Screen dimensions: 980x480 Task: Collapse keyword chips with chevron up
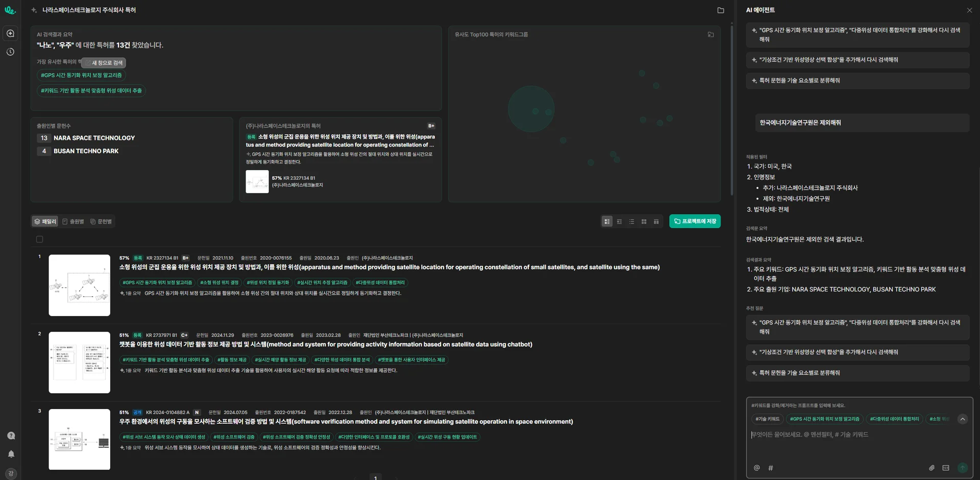pyautogui.click(x=962, y=419)
